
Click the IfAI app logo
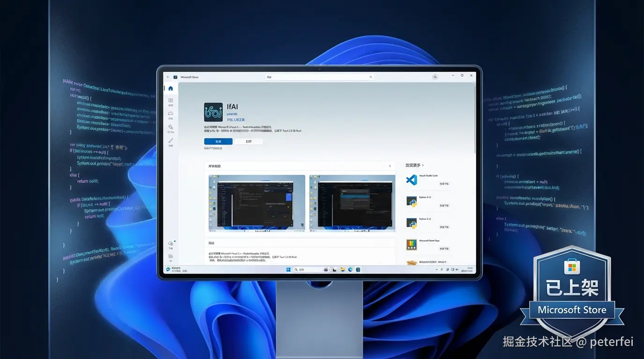(x=213, y=112)
